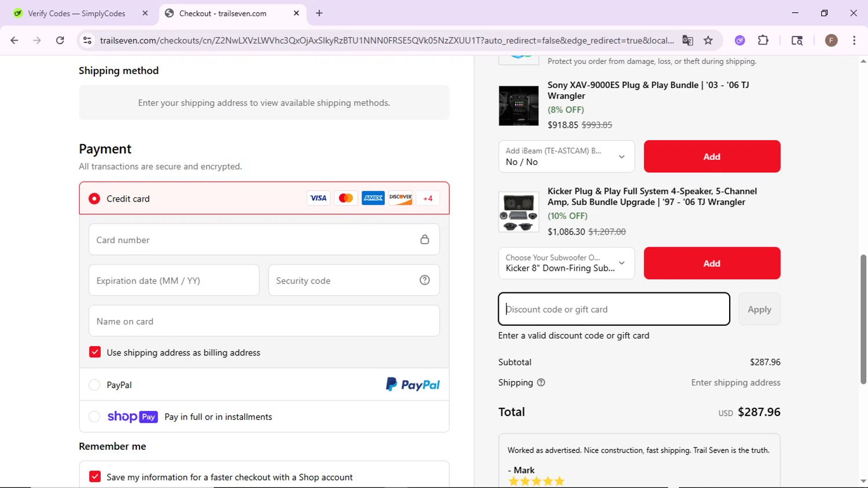Click the $918.85 Sony bundle price
The height and width of the screenshot is (488, 868).
(563, 124)
